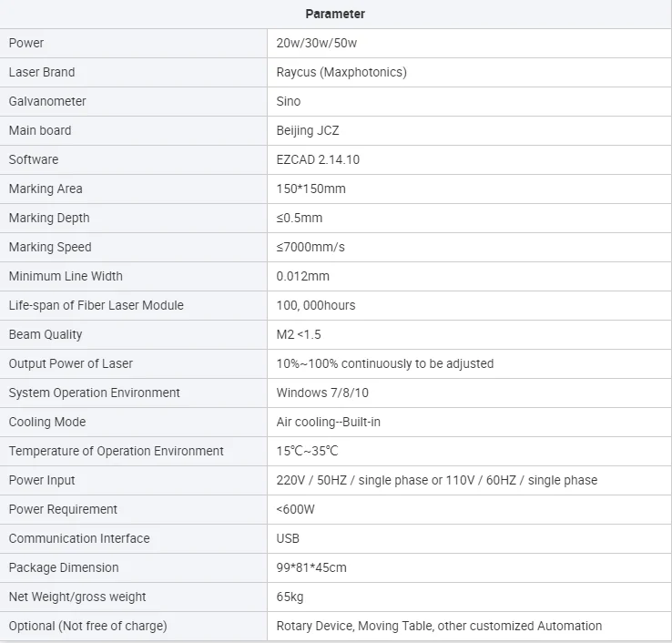This screenshot has width=672, height=643.
Task: Select the Power Input voltage value cell
Action: coord(469,480)
